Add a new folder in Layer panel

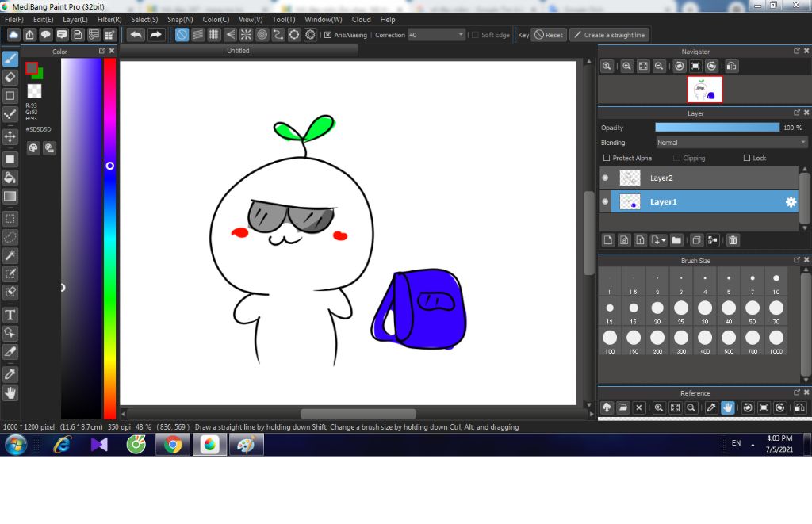pos(676,240)
